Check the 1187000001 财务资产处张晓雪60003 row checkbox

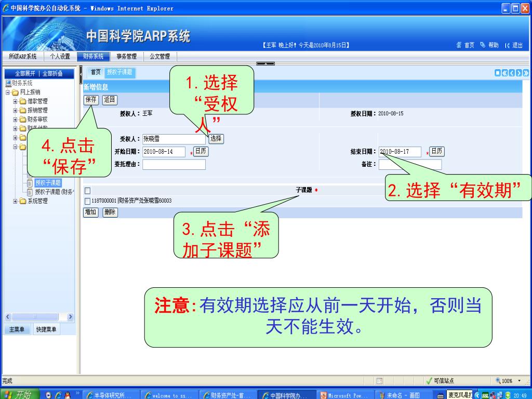[87, 201]
